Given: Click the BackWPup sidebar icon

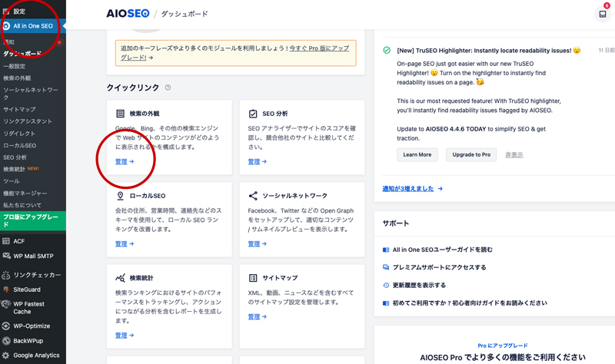Looking at the screenshot, I should tap(6, 341).
